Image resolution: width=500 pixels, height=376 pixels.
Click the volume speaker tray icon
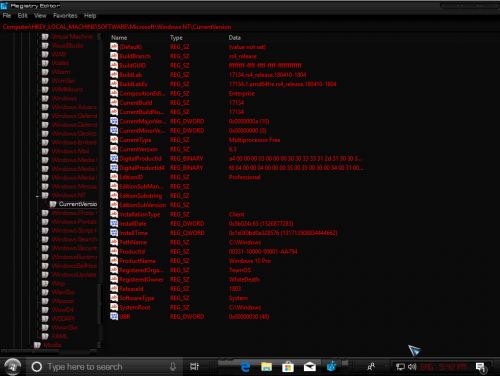click(412, 367)
